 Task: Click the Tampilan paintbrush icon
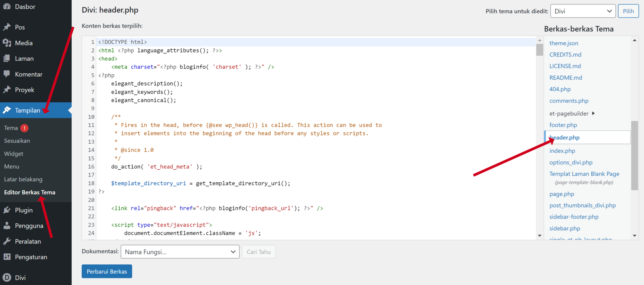tap(7, 110)
